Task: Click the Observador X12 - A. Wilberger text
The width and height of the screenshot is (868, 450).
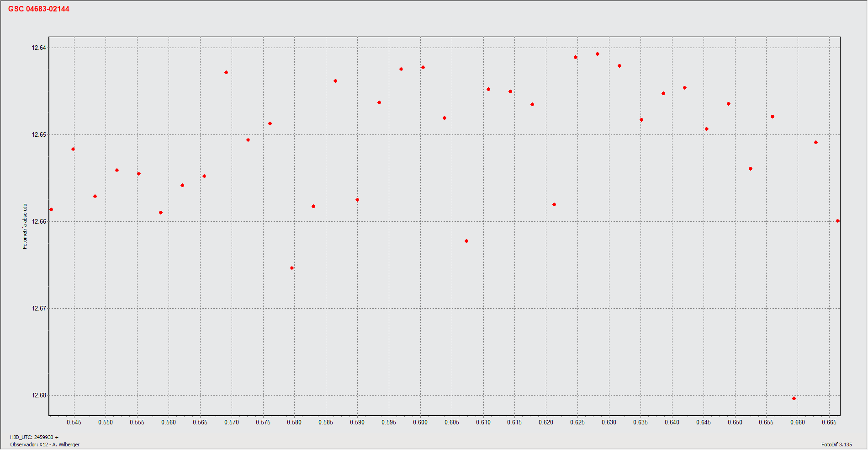Action: coord(45,445)
